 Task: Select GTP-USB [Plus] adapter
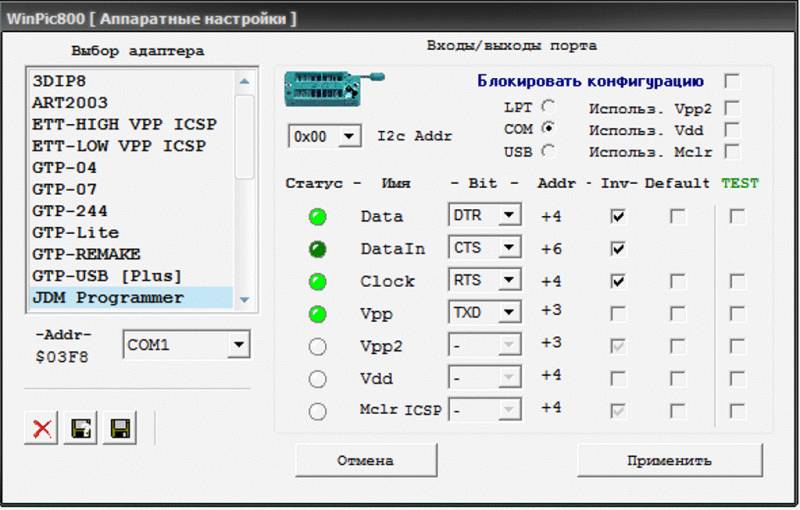(x=132, y=276)
